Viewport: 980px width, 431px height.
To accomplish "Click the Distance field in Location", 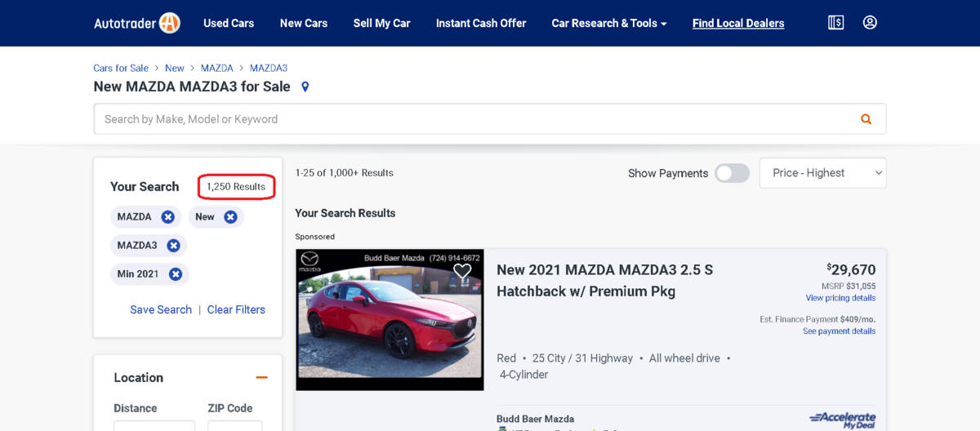I will point(154,425).
